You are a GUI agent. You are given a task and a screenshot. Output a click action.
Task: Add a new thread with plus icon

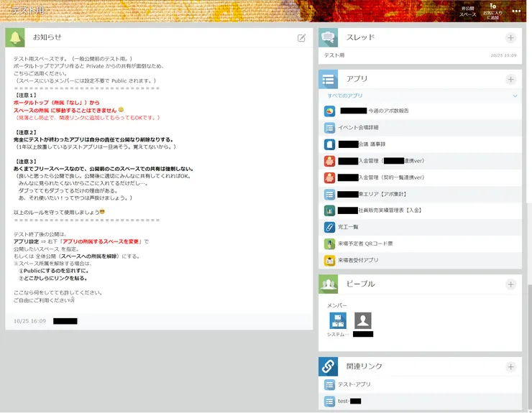[x=510, y=37]
